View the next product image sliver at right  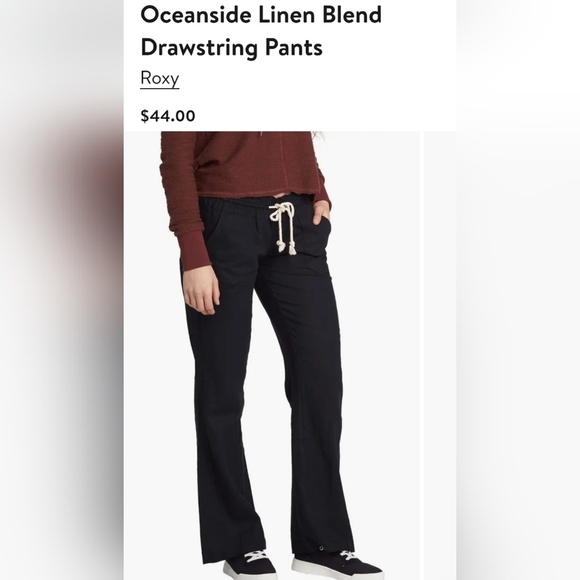click(x=440, y=355)
